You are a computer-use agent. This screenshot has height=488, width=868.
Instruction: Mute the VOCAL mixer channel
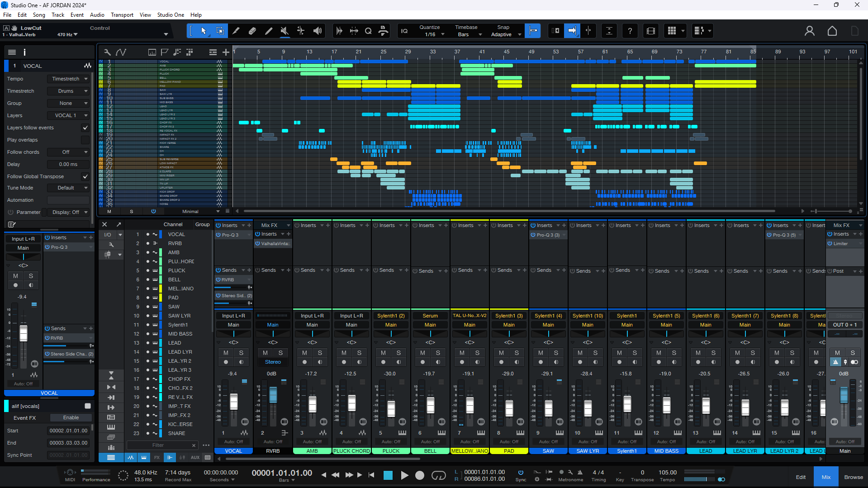(x=226, y=353)
